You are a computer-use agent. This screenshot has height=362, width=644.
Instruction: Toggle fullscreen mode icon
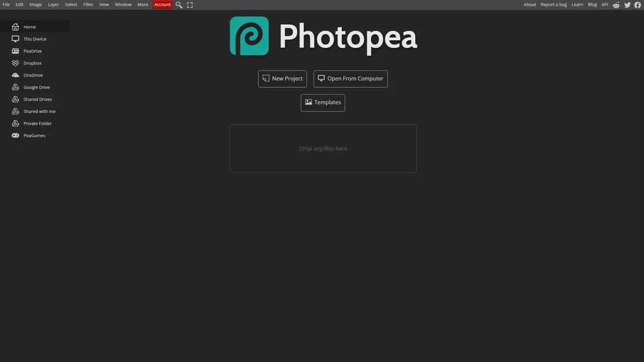click(190, 5)
